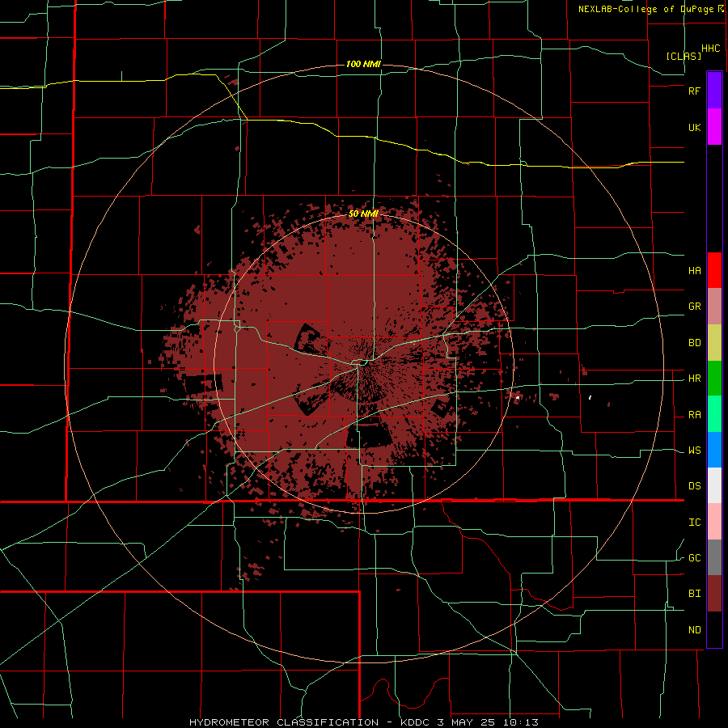Pick the RA light green swatch
The image size is (728, 728).
[714, 414]
